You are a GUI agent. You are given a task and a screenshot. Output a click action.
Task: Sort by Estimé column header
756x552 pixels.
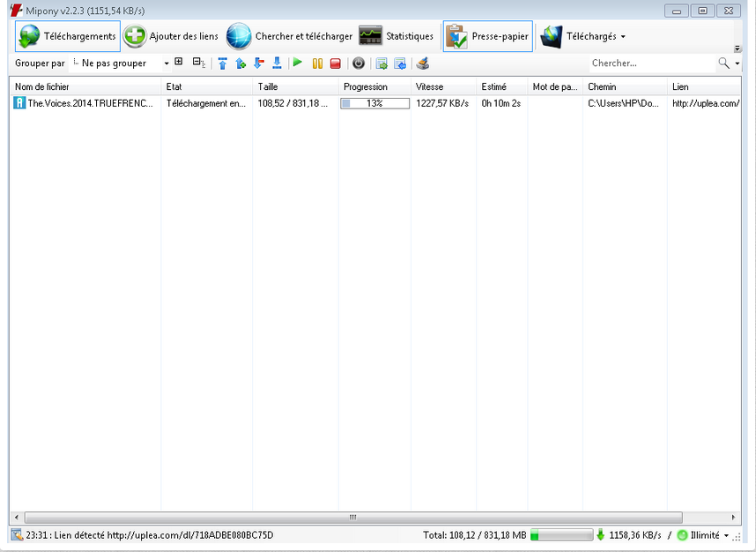pos(502,86)
